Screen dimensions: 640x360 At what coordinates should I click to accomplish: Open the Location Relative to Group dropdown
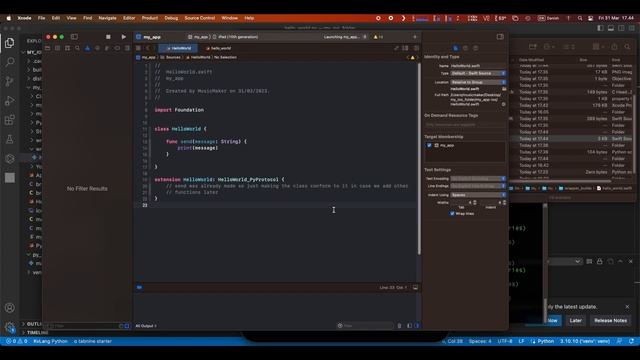(478, 82)
